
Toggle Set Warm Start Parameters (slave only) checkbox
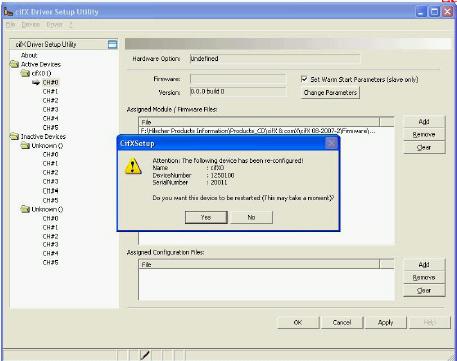click(x=304, y=79)
